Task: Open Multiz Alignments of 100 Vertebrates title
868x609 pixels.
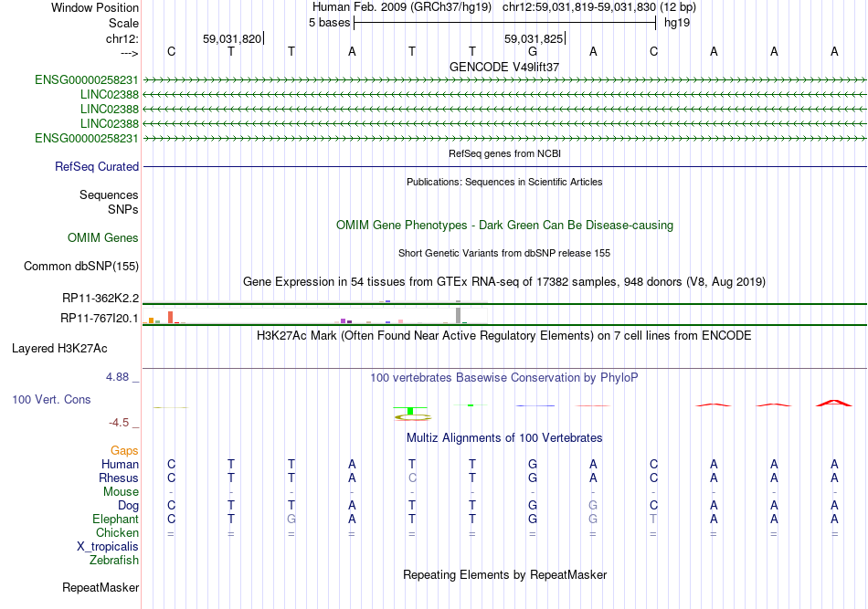Action: coord(504,438)
